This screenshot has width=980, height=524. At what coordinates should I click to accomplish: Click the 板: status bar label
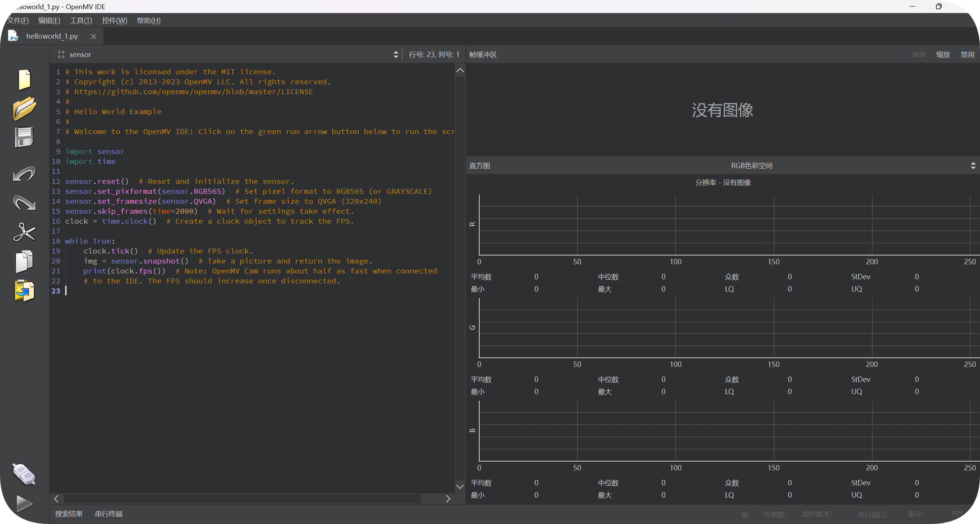pos(745,514)
